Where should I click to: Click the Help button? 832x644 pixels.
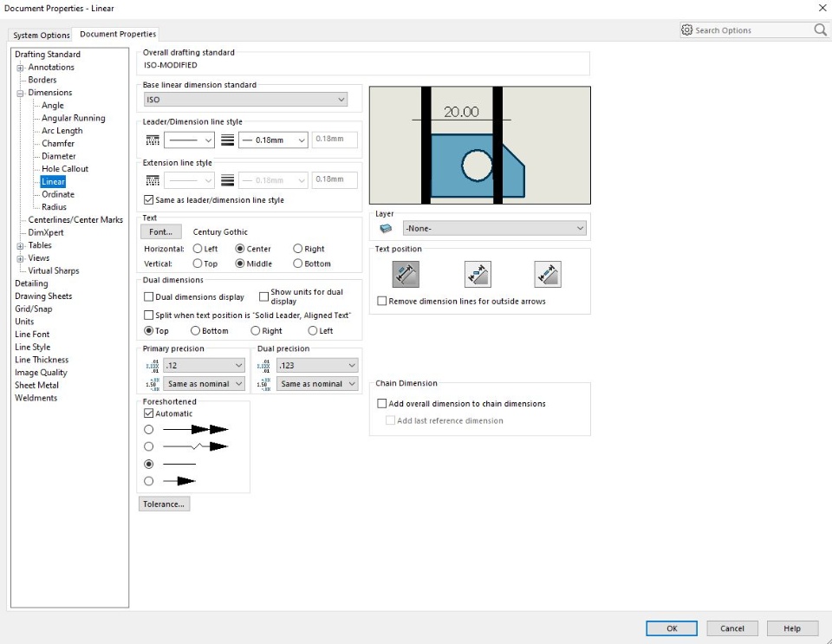pos(792,628)
